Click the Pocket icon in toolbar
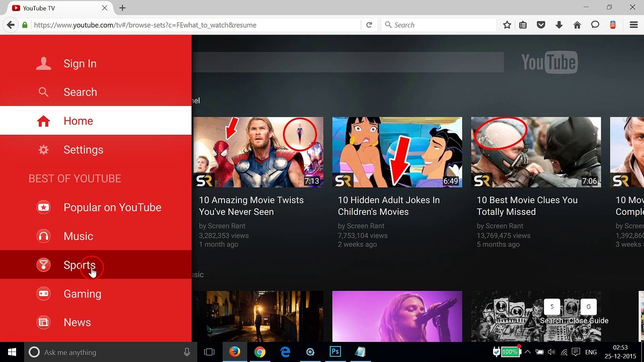This screenshot has width=644, height=362. point(541,25)
